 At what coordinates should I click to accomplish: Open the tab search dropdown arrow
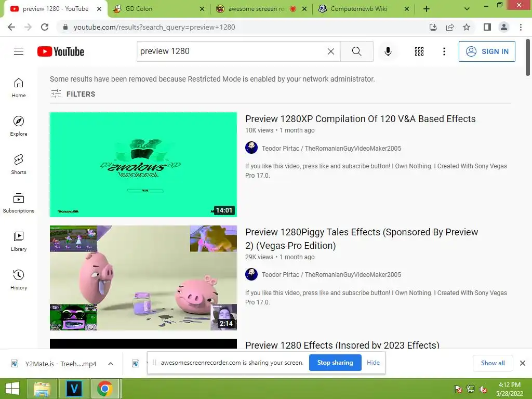pos(467,9)
